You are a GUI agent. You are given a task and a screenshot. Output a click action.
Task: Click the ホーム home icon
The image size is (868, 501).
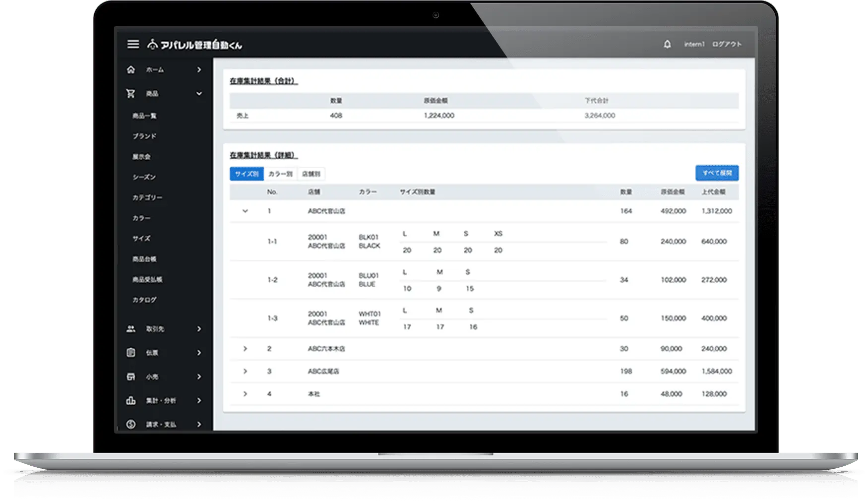point(131,70)
